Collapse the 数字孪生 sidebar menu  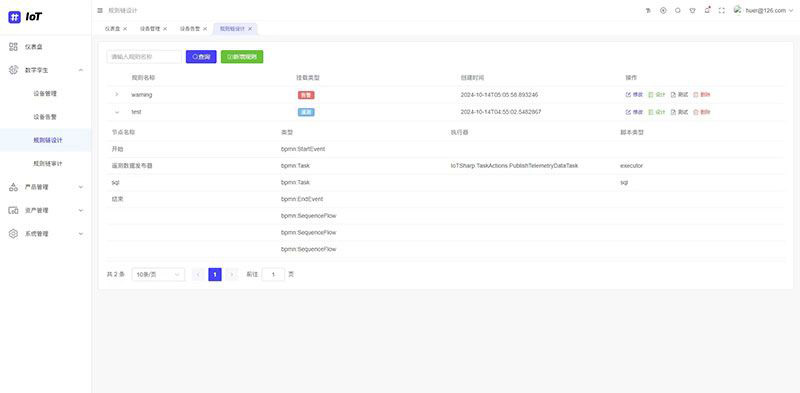tap(81, 70)
